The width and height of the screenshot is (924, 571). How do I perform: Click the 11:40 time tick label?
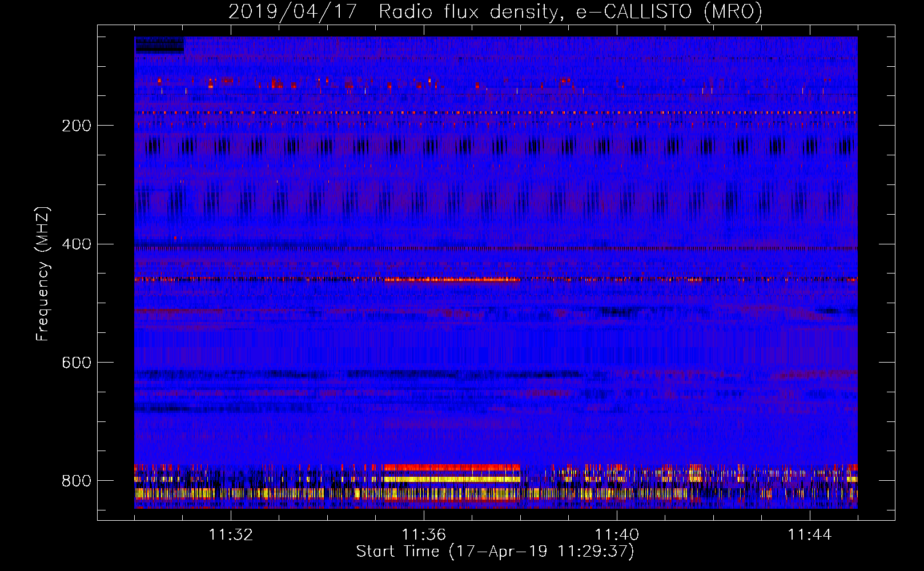coord(617,535)
